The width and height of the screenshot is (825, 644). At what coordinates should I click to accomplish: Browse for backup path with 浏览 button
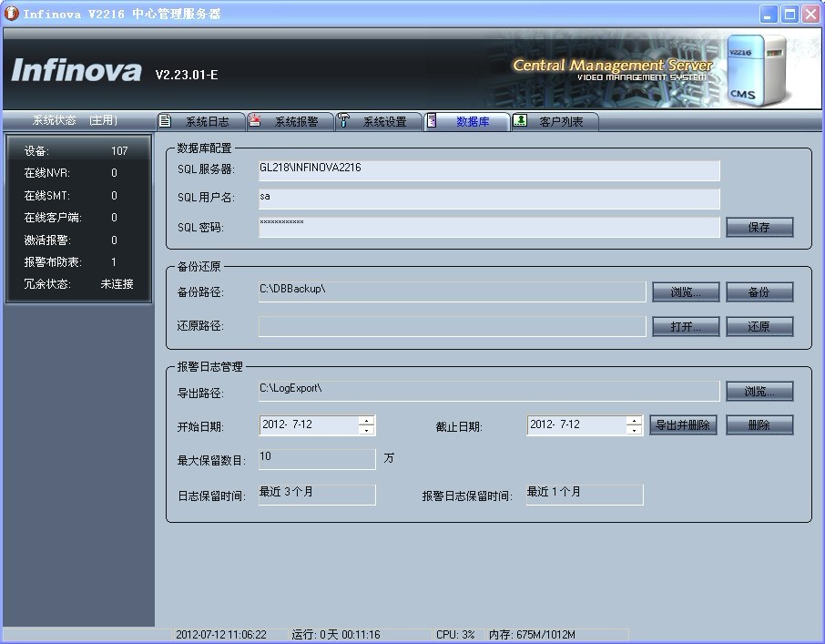click(686, 292)
